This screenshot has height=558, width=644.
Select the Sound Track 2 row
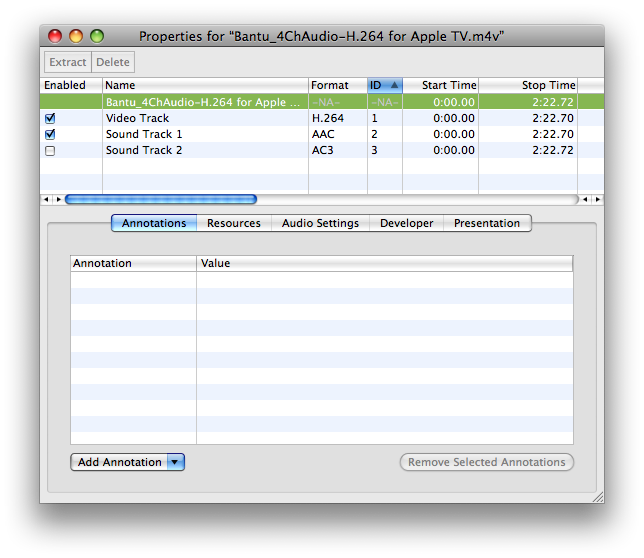click(x=322, y=150)
